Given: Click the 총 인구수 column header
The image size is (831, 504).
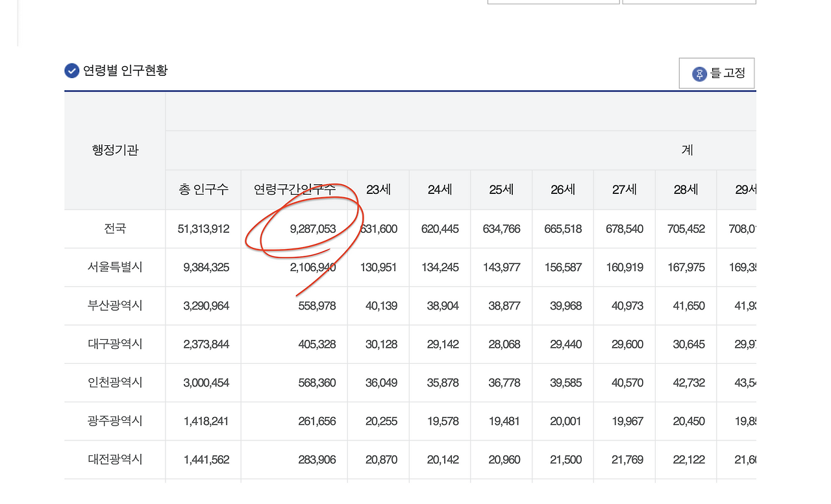Looking at the screenshot, I should pos(203,190).
